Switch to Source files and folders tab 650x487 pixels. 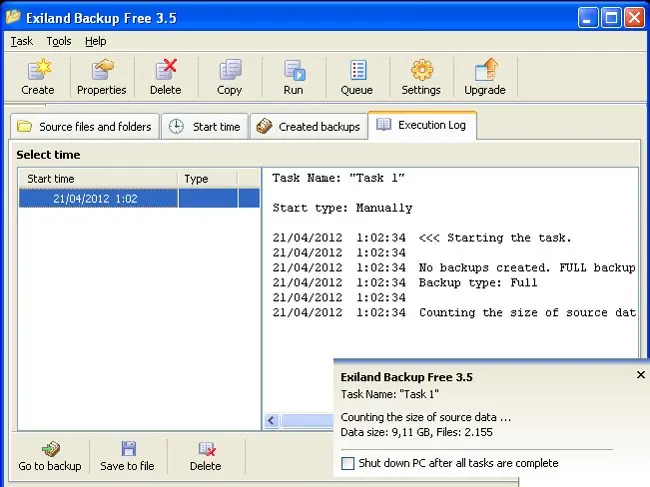pos(86,127)
